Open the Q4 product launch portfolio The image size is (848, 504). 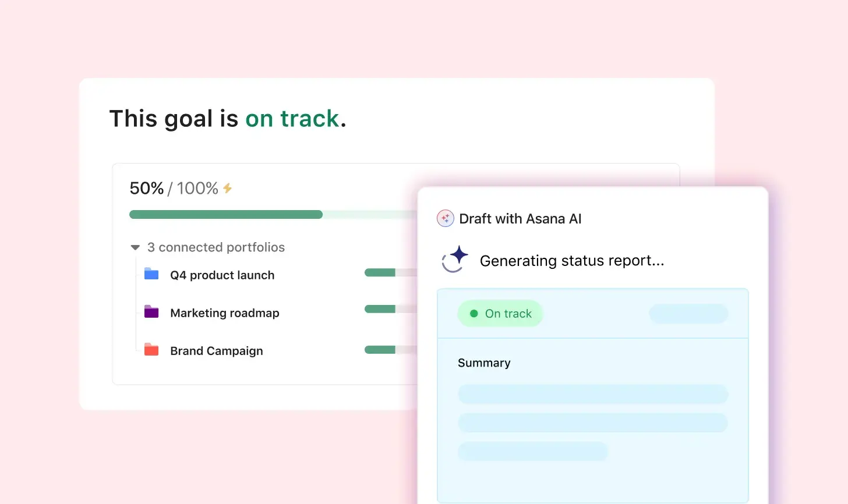coord(222,275)
